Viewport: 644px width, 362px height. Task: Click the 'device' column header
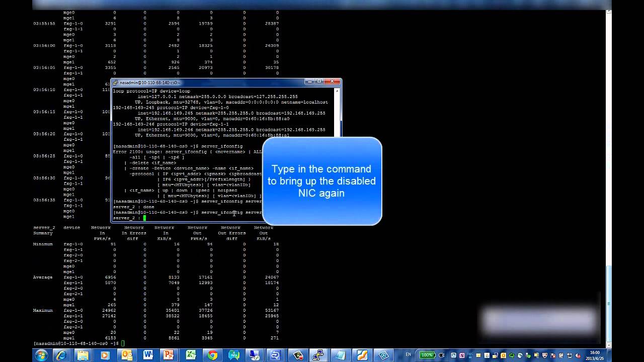click(72, 228)
